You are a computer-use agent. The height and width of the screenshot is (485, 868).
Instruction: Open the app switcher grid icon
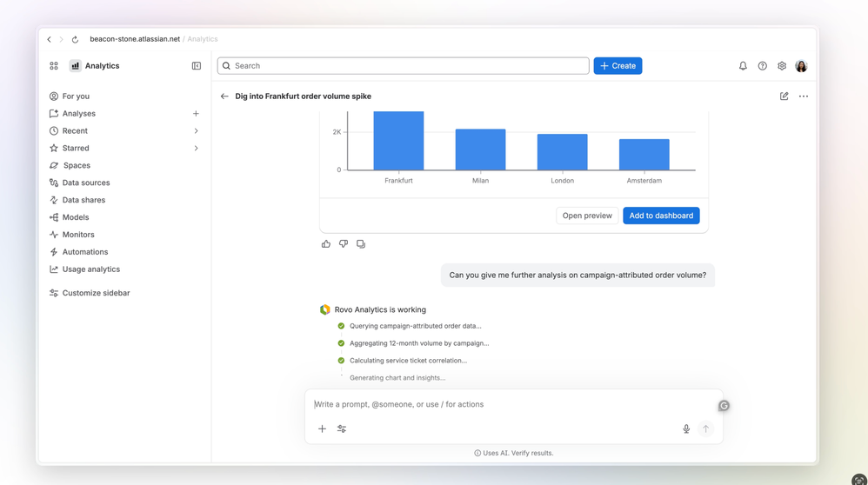click(54, 66)
